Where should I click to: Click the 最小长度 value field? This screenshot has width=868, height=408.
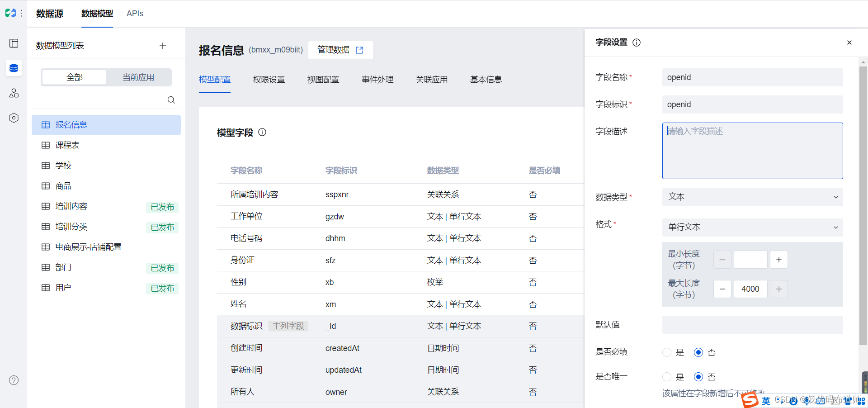pos(750,260)
